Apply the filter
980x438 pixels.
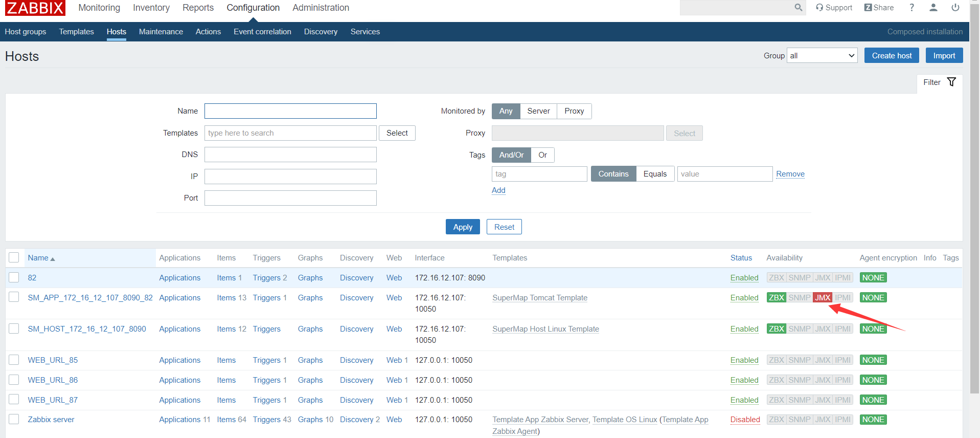pyautogui.click(x=463, y=227)
